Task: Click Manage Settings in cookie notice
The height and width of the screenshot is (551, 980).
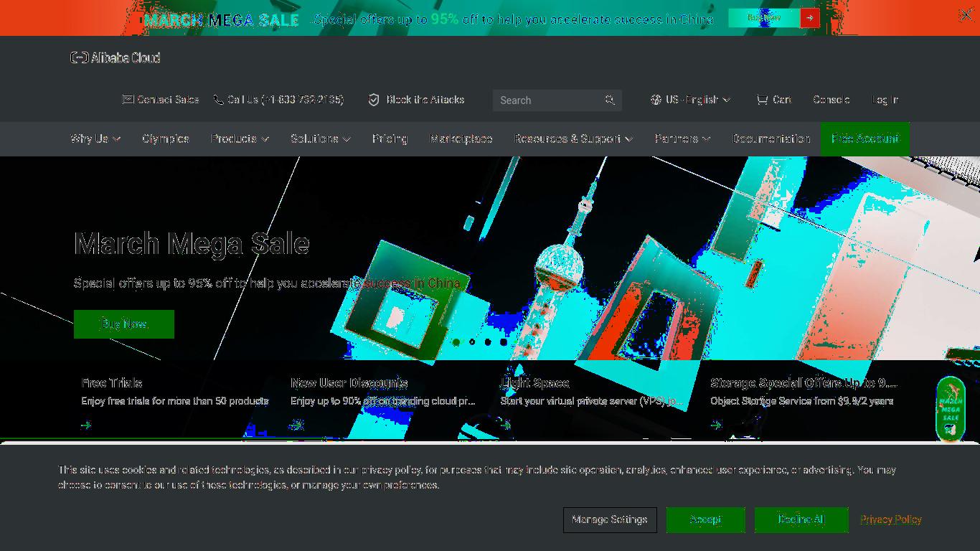Action: point(610,519)
